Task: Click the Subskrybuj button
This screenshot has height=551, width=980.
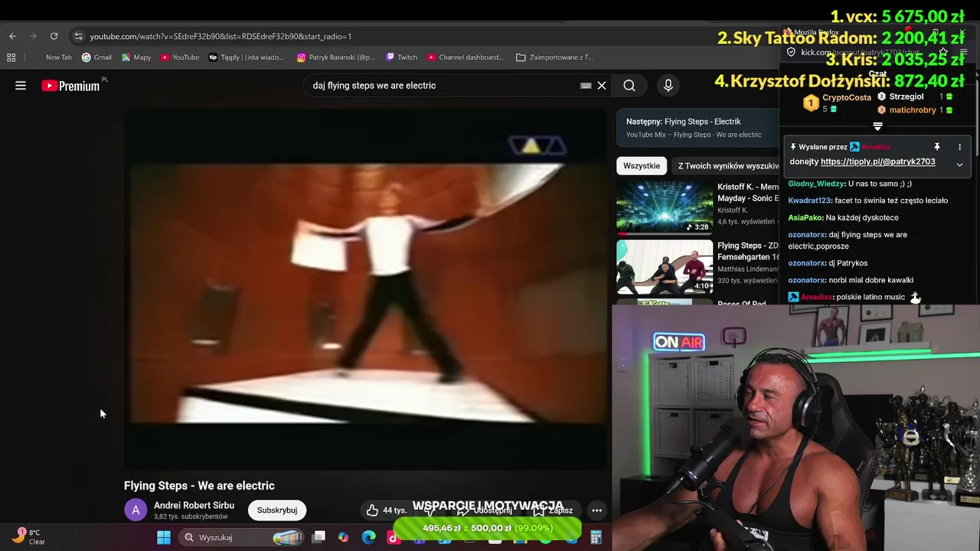Action: [277, 510]
